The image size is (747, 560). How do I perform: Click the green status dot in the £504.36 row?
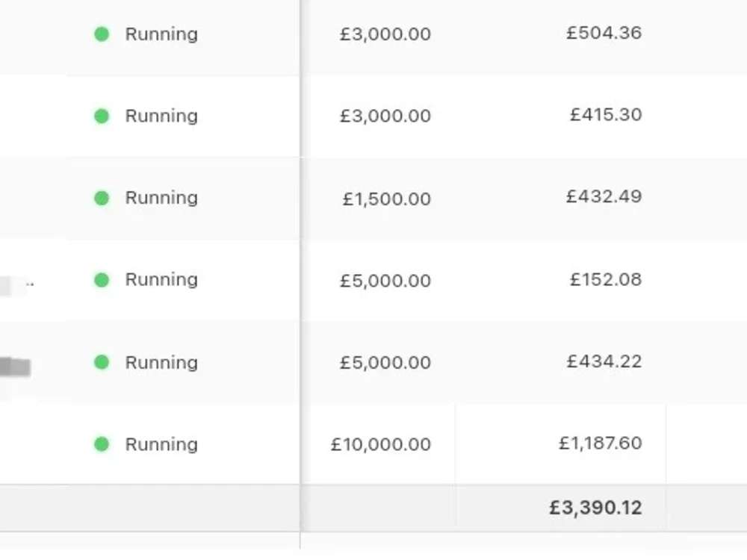[102, 34]
